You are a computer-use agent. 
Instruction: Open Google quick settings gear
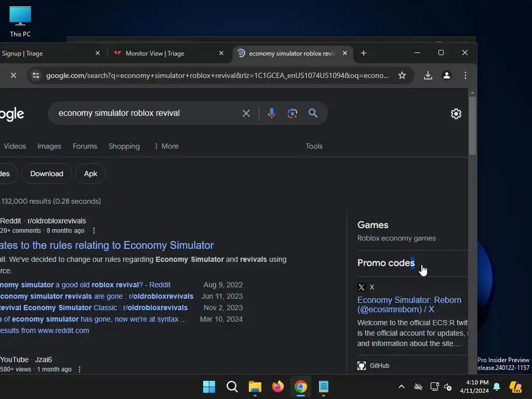456,114
